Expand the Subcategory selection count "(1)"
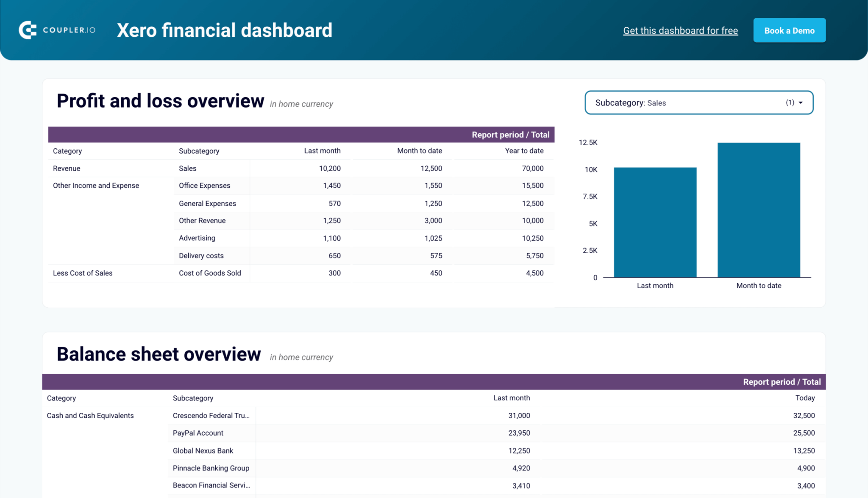Viewport: 868px width, 498px height. (789, 103)
